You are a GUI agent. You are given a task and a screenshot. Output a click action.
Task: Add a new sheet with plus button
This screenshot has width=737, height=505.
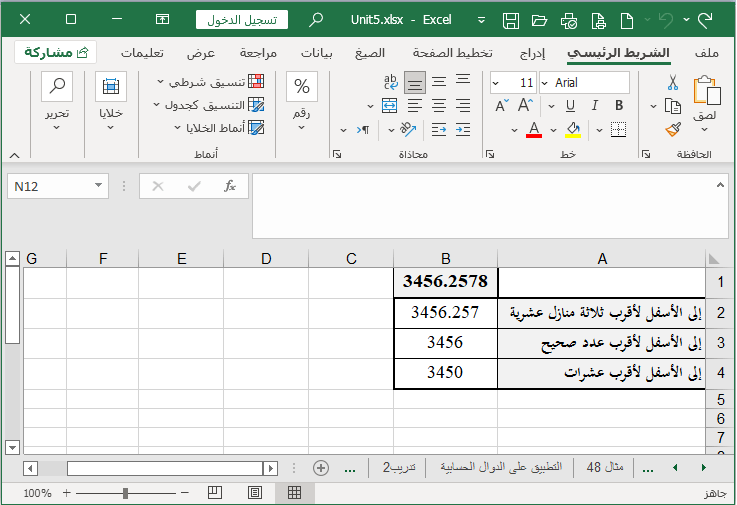pyautogui.click(x=321, y=467)
